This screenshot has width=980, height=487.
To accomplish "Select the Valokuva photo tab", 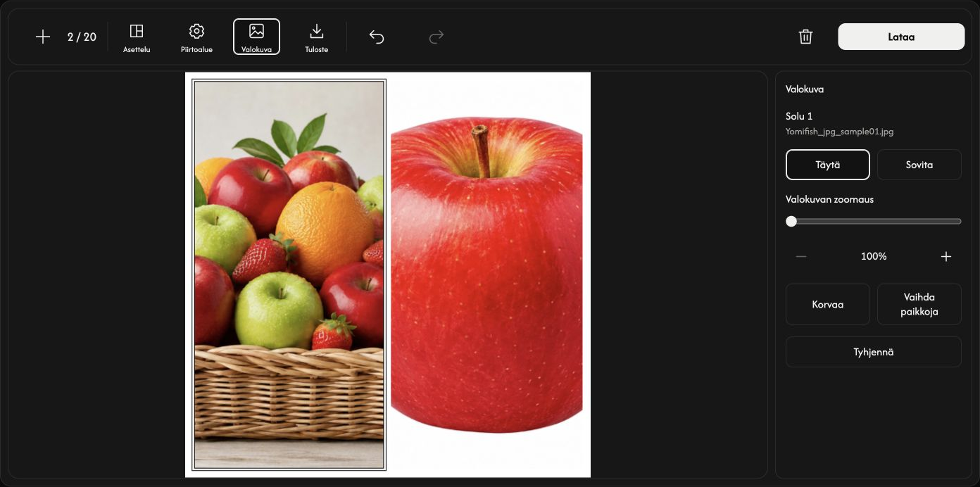I will point(256,37).
